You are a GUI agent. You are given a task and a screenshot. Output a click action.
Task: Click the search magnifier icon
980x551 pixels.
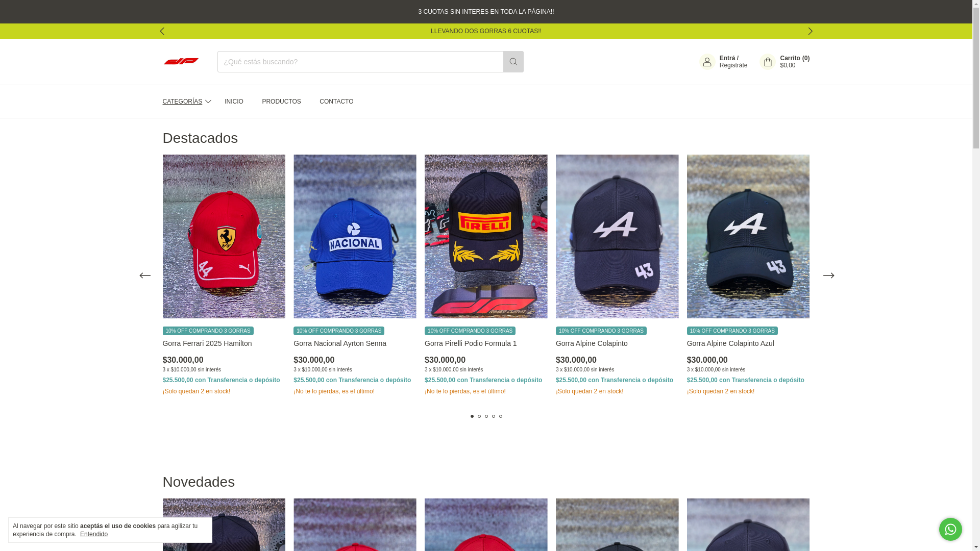(x=513, y=62)
